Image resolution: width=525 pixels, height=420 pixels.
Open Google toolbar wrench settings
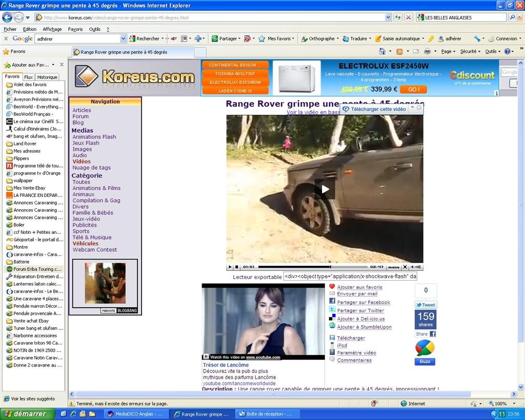477,39
